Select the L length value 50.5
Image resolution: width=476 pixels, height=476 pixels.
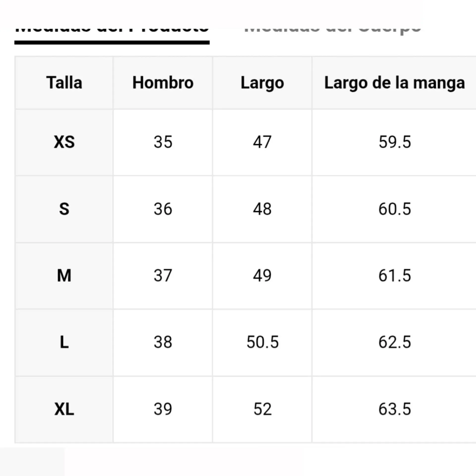262,342
